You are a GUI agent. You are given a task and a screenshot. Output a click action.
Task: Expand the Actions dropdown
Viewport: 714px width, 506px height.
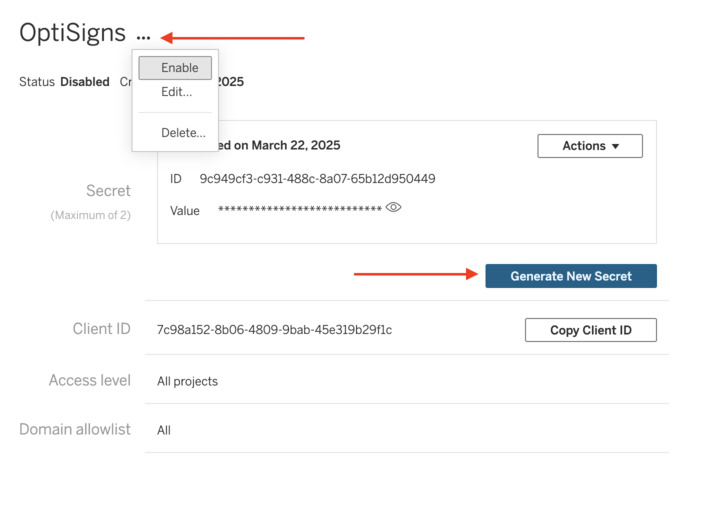pos(590,146)
